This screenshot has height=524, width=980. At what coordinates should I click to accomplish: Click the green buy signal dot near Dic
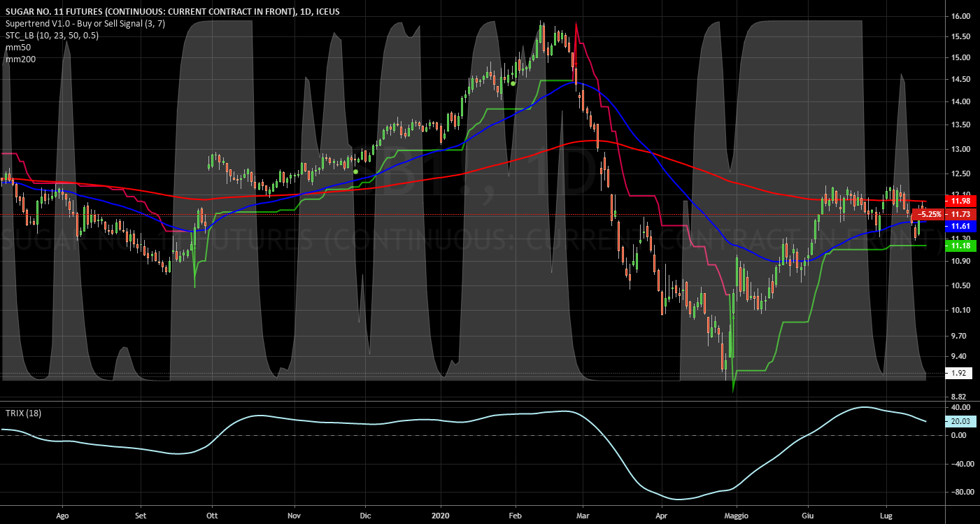(x=355, y=171)
